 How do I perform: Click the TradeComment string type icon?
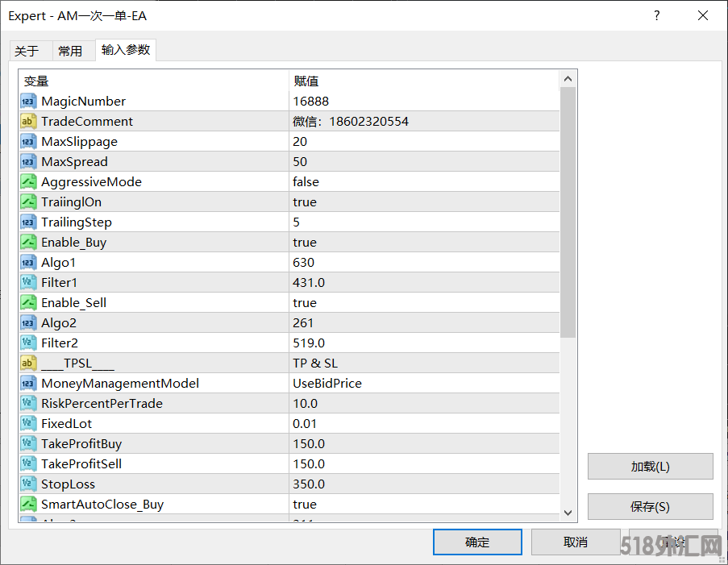tap(28, 122)
